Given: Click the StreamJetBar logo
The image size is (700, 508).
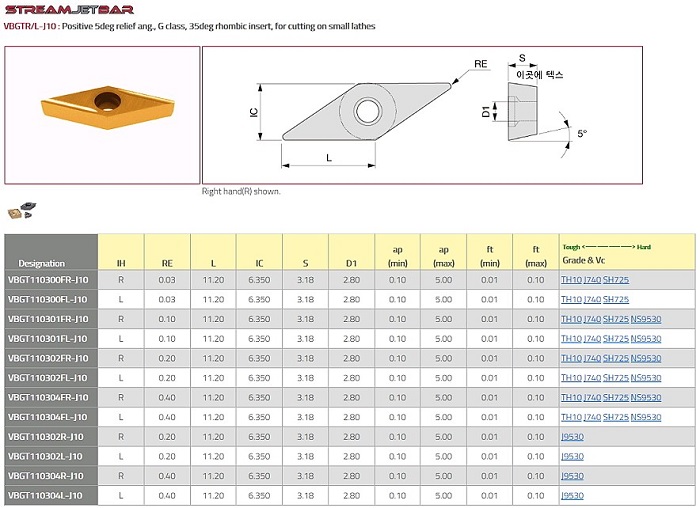Looking at the screenshot, I should (x=69, y=9).
